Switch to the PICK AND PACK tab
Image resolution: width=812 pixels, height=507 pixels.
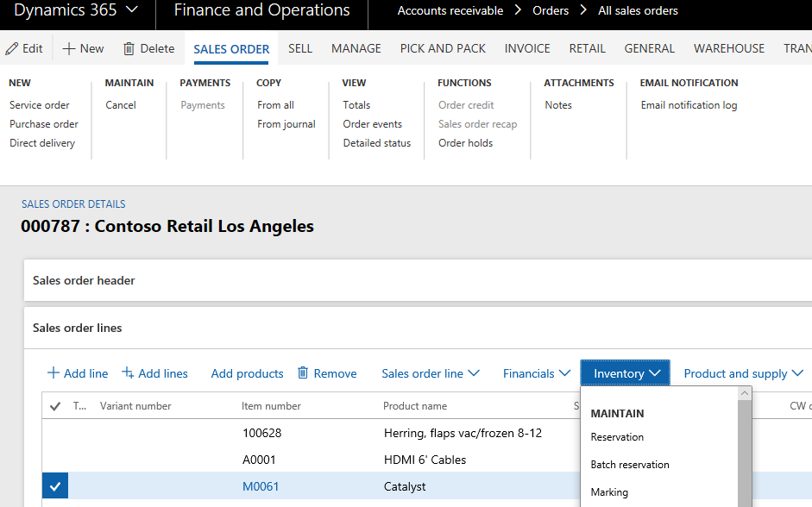tap(443, 49)
